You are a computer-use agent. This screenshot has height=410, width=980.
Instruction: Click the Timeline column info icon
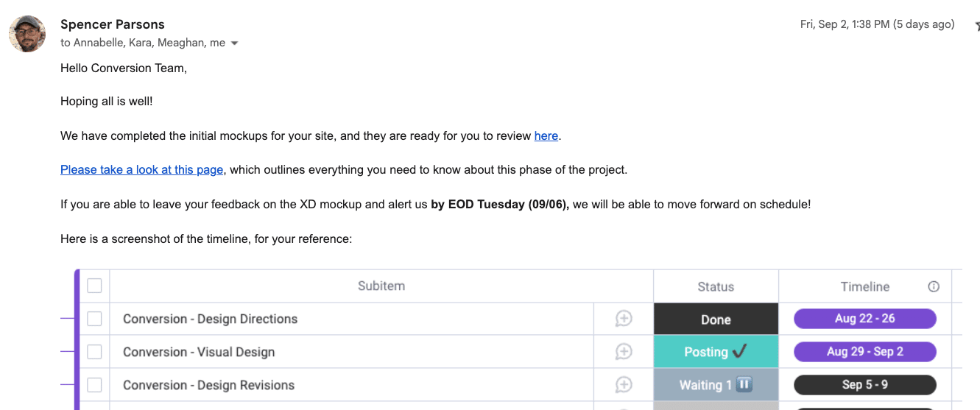coord(934,286)
